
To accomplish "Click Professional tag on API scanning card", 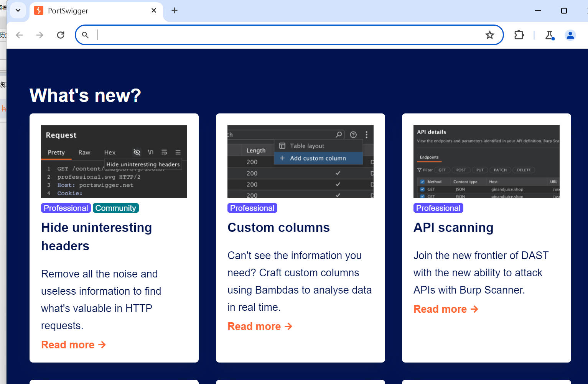I will coord(438,208).
